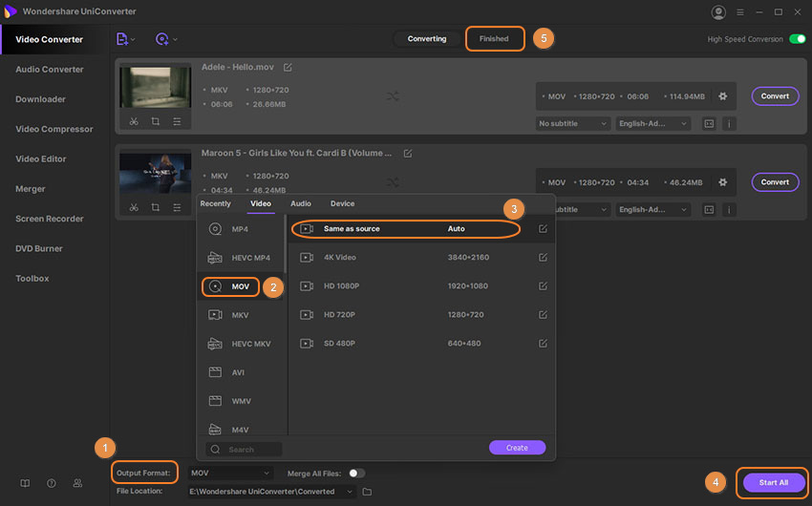This screenshot has width=812, height=506.
Task: Click the format Search field
Action: [244, 450]
